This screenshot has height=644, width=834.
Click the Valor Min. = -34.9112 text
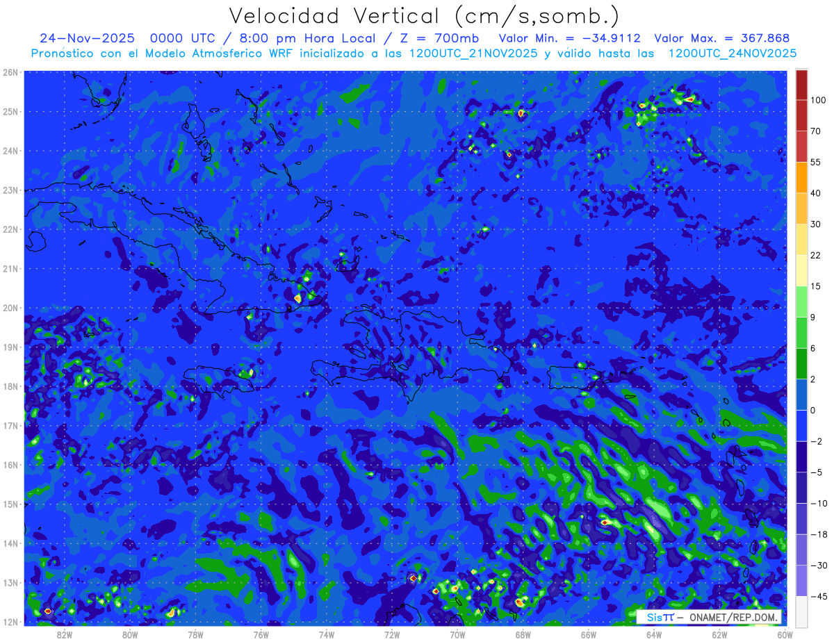[x=570, y=38]
